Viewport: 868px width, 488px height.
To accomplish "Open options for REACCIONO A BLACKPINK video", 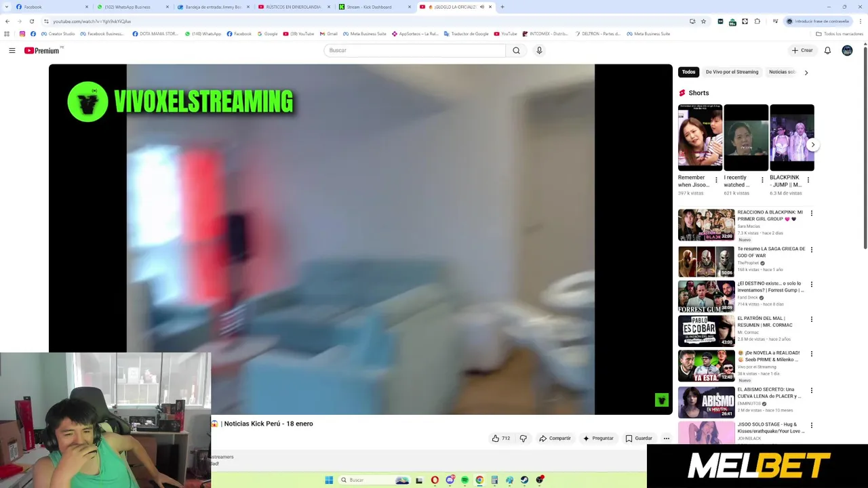I will point(811,213).
